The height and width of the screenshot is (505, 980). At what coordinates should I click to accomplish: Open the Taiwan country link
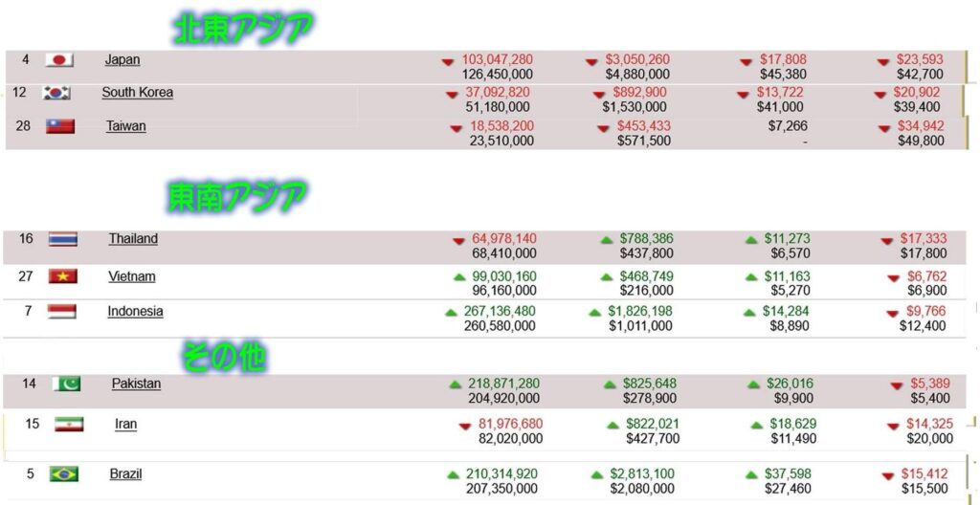125,126
